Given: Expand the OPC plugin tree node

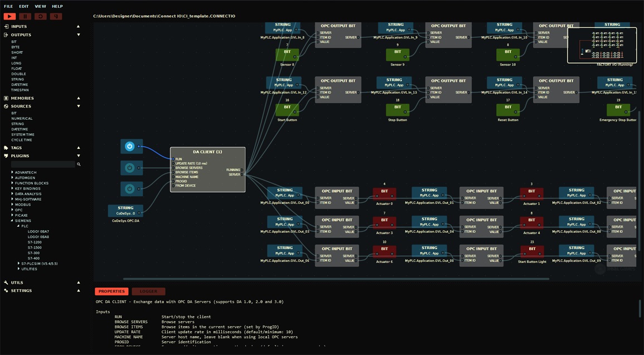Looking at the screenshot, I should 12,210.
